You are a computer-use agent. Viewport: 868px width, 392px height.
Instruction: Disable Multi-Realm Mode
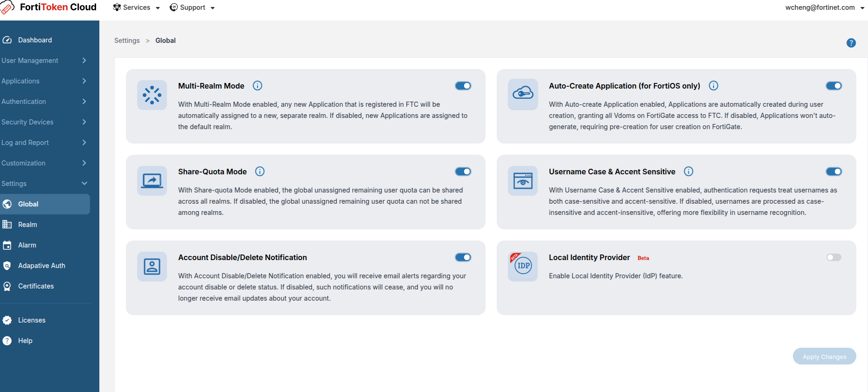tap(463, 86)
